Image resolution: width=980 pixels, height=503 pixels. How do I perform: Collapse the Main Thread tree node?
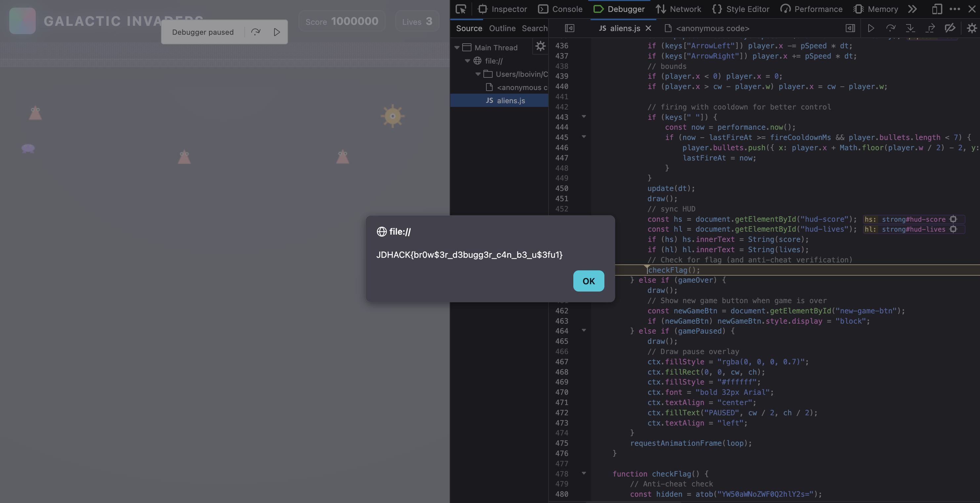(x=457, y=48)
